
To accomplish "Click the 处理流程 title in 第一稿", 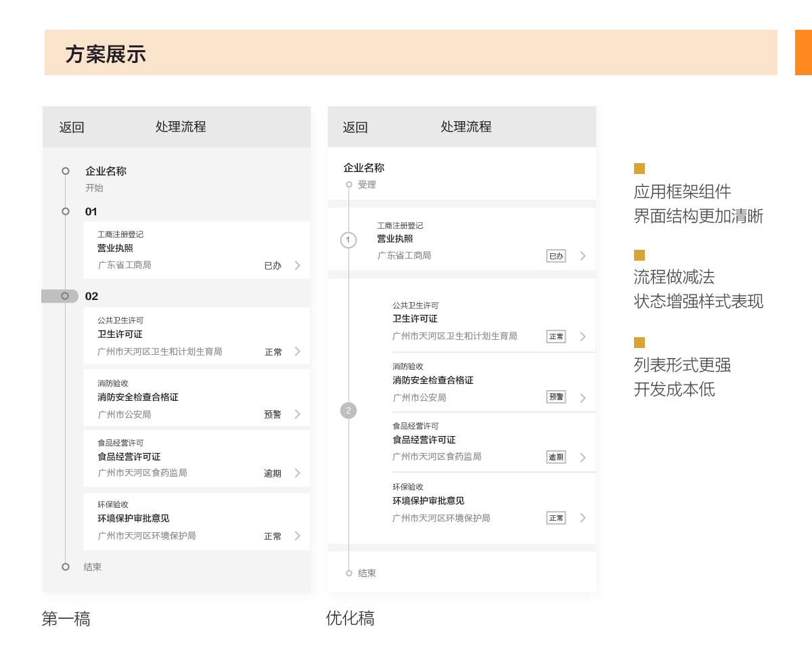I will point(181,127).
